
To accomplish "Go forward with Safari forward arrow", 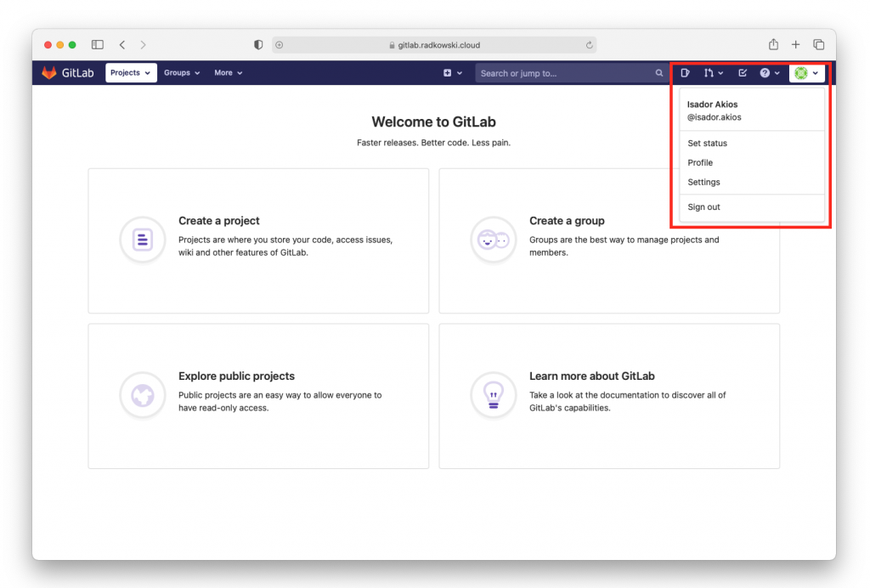I will click(x=143, y=44).
